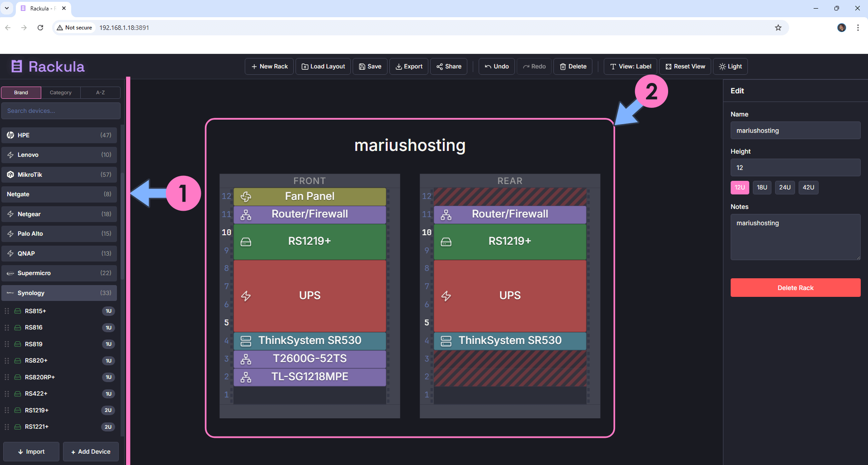Click the UPS lightning bolt icon in front rack

point(246,296)
